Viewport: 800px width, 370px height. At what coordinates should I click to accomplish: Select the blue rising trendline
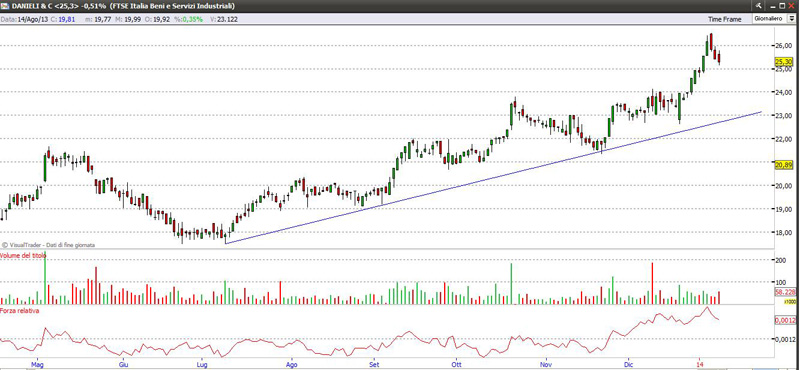493,177
